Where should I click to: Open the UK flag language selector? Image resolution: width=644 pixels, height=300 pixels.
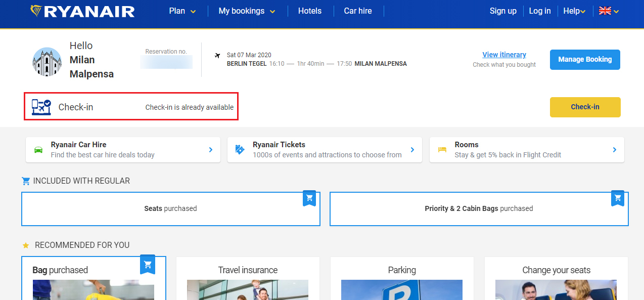(609, 11)
